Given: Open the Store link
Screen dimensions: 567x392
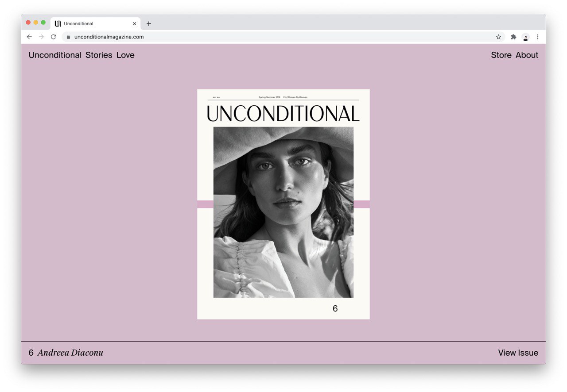Looking at the screenshot, I should [501, 55].
